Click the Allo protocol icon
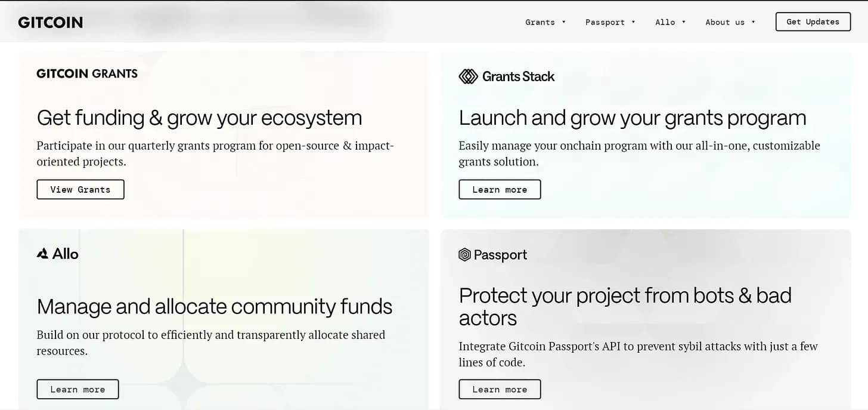This screenshot has width=868, height=410. (42, 253)
